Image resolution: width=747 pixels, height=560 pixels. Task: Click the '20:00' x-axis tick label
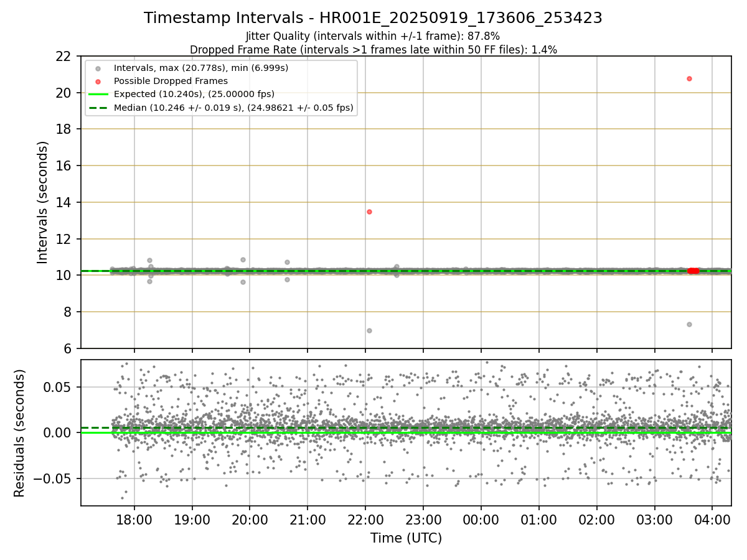click(250, 519)
